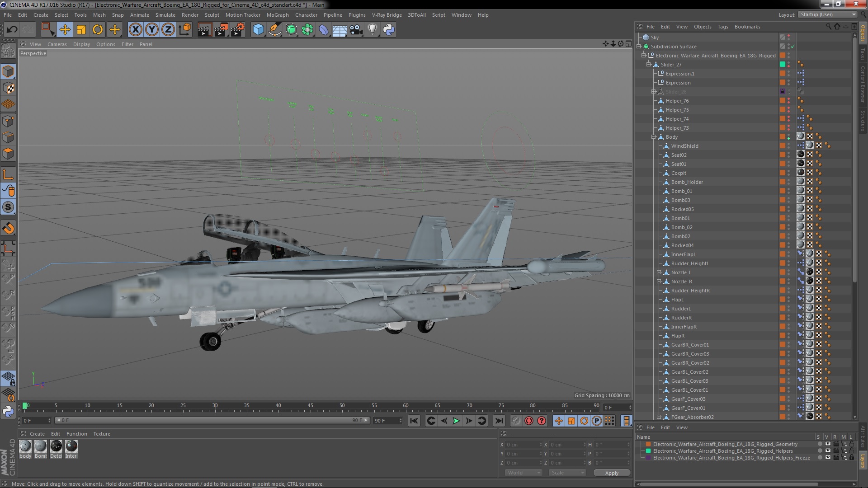Click the coordinate system icon
The width and height of the screenshot is (868, 488).
[x=185, y=30]
